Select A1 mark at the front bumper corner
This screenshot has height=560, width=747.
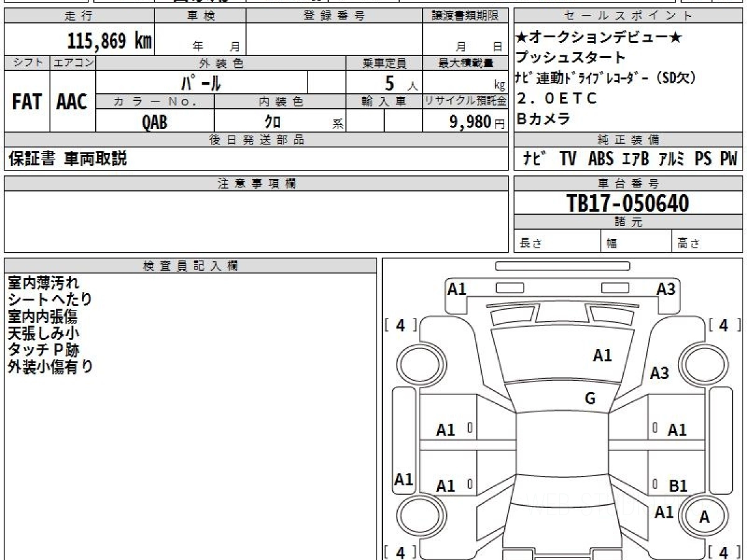(457, 289)
